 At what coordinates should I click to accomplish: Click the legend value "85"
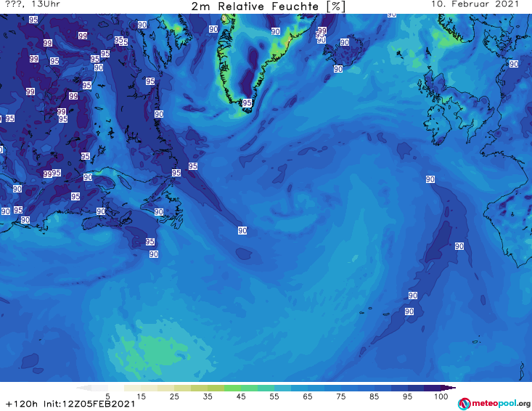(x=375, y=396)
